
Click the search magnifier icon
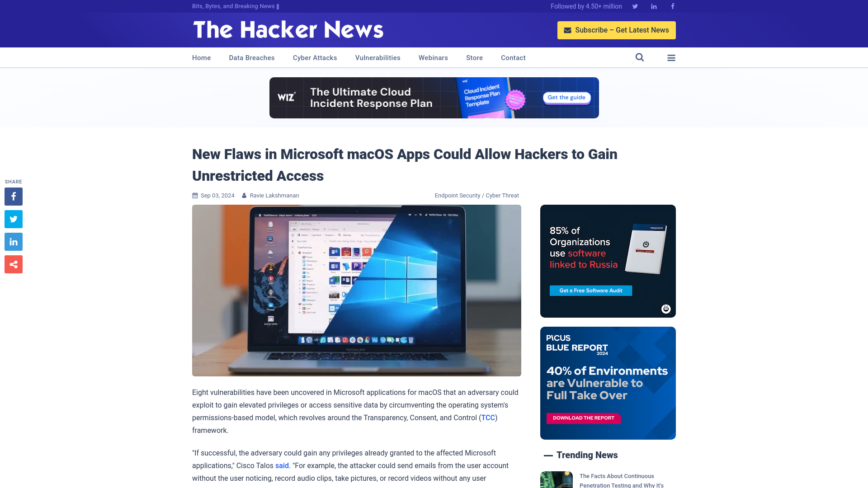(640, 57)
